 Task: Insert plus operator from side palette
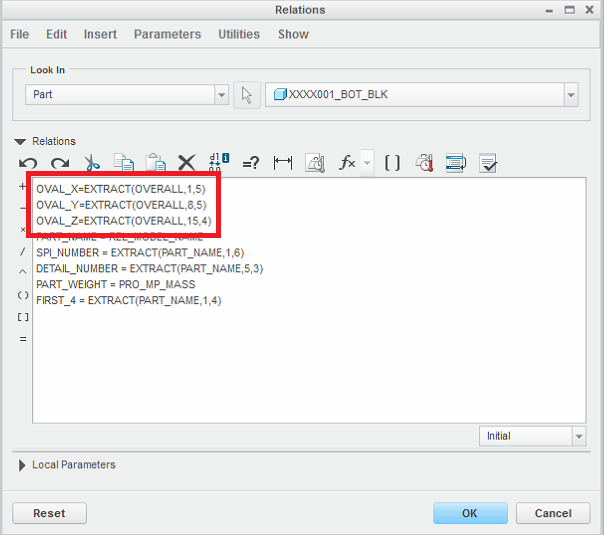tap(22, 187)
